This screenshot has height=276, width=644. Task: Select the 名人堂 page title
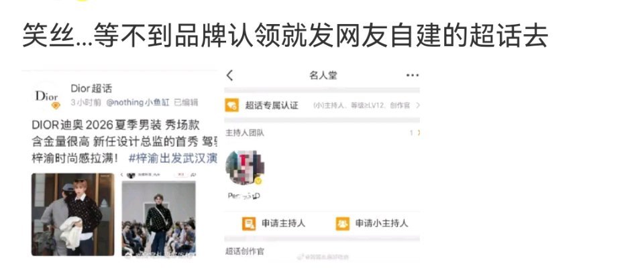(323, 76)
